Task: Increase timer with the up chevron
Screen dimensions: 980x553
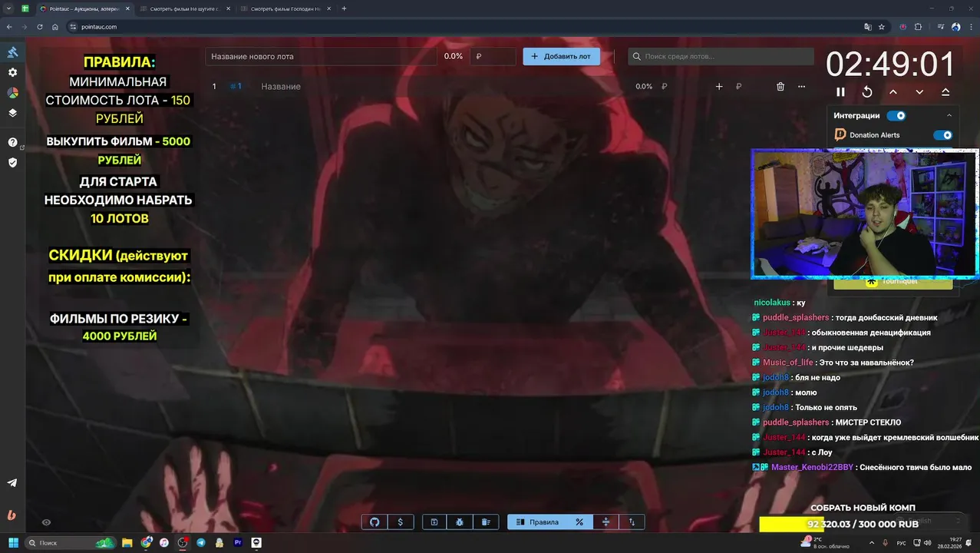Action: [893, 91]
